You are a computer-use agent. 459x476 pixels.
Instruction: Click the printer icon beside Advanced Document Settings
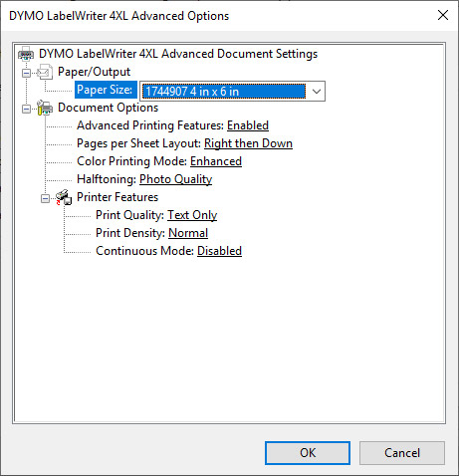tap(26, 54)
